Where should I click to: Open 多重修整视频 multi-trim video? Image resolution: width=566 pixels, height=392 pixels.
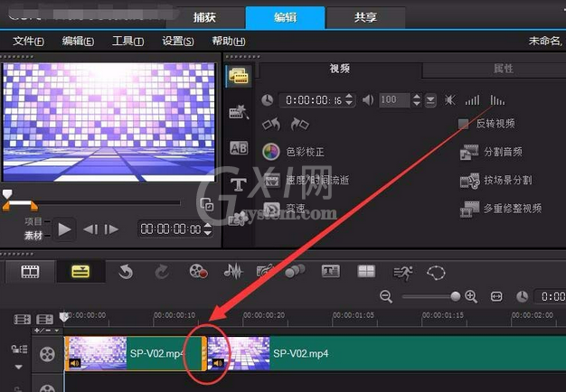[501, 209]
